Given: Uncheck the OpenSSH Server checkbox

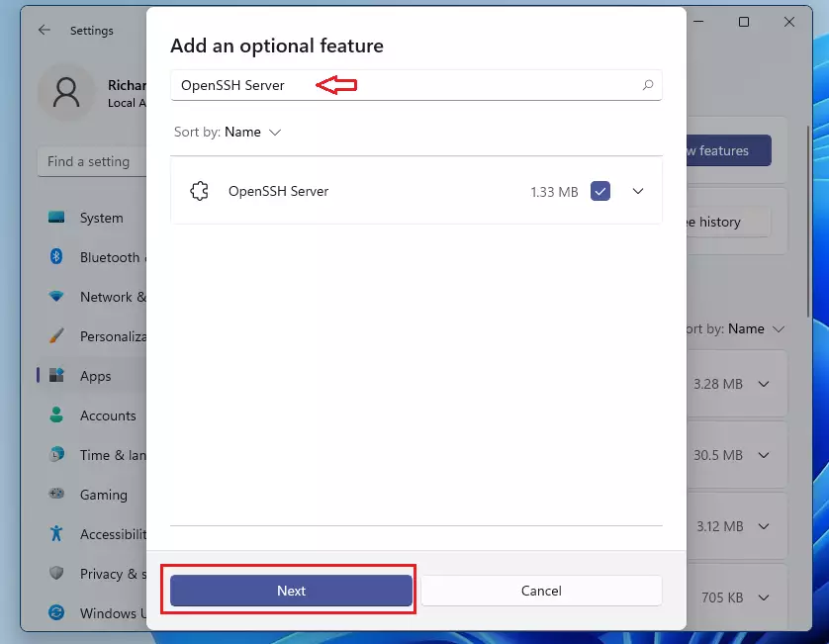Looking at the screenshot, I should (x=600, y=191).
